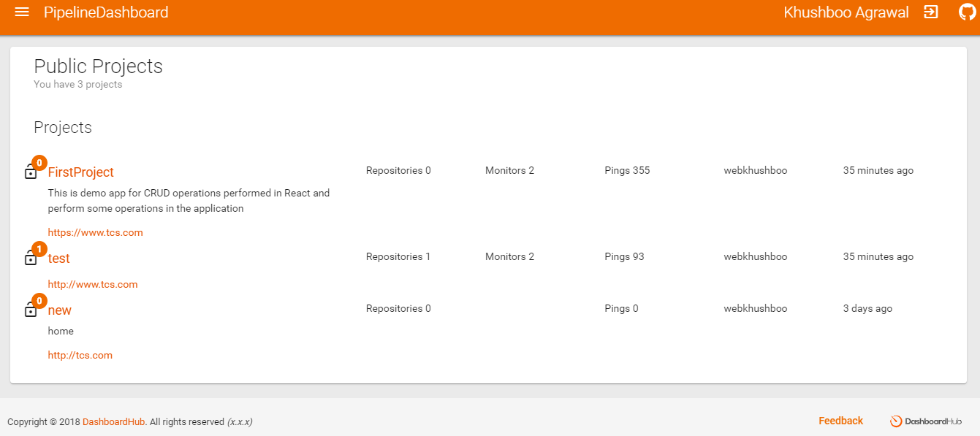This screenshot has width=980, height=436.
Task: Click the badge showing 1 above test's lock
Action: [x=39, y=248]
